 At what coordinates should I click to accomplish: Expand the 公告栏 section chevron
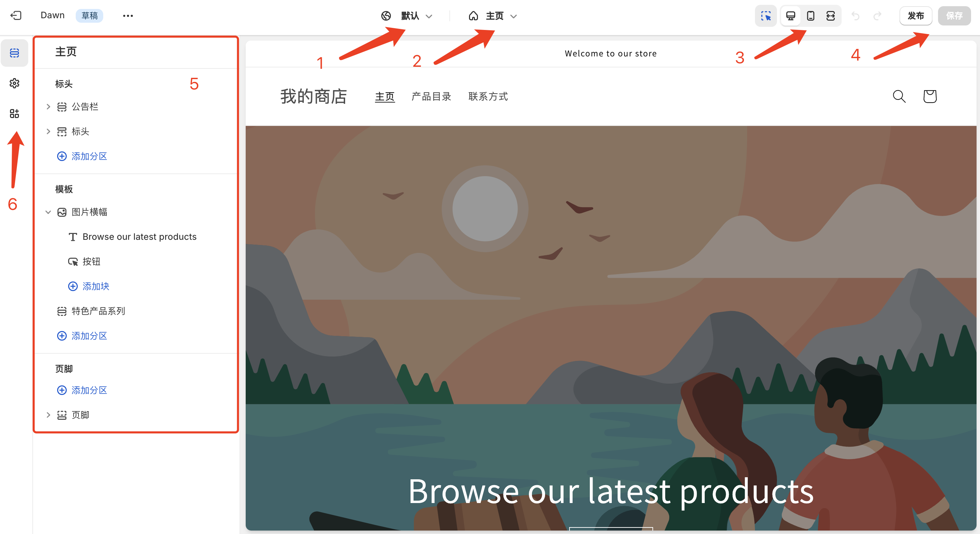click(48, 107)
